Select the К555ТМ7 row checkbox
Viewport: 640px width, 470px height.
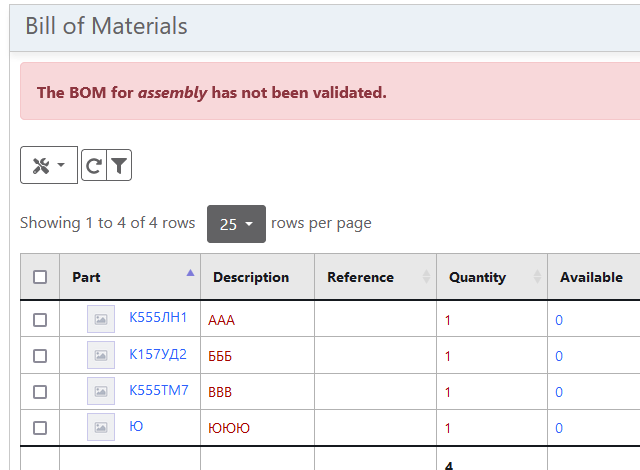(40, 392)
